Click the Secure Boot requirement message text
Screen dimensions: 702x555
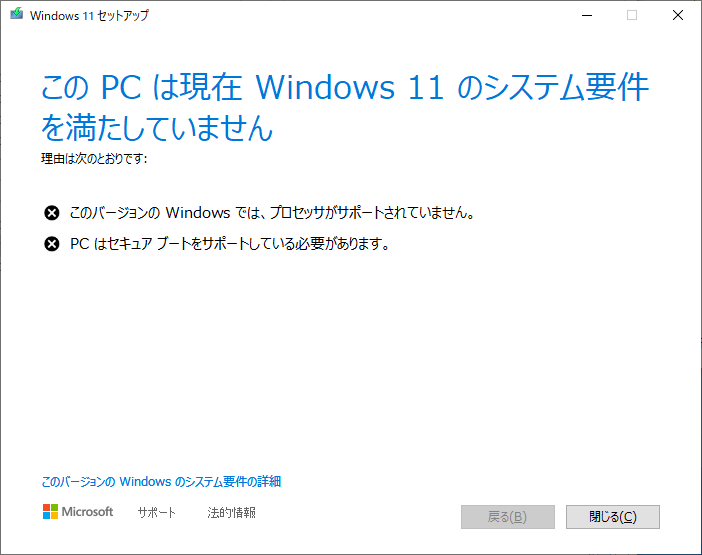click(230, 244)
